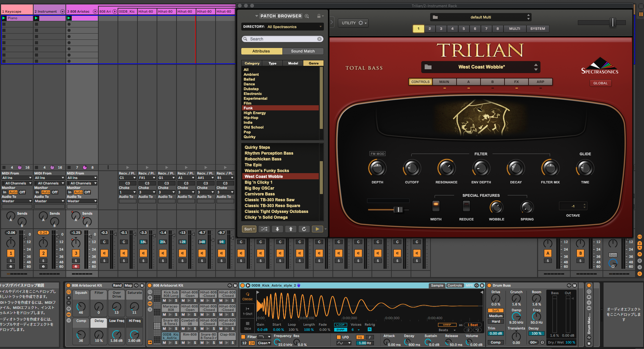Click the GLOBAL button
The image size is (644, 349).
(x=600, y=83)
